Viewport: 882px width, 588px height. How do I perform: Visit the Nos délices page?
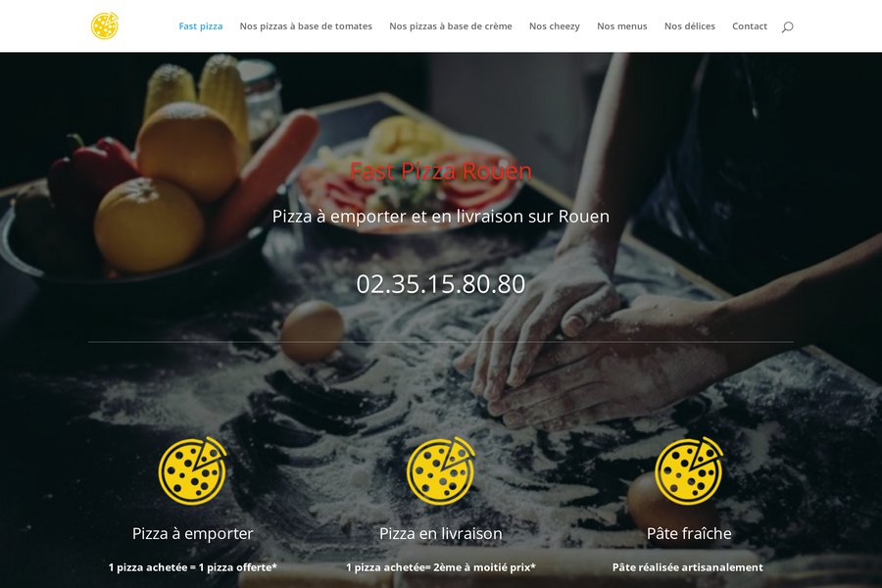(x=690, y=25)
